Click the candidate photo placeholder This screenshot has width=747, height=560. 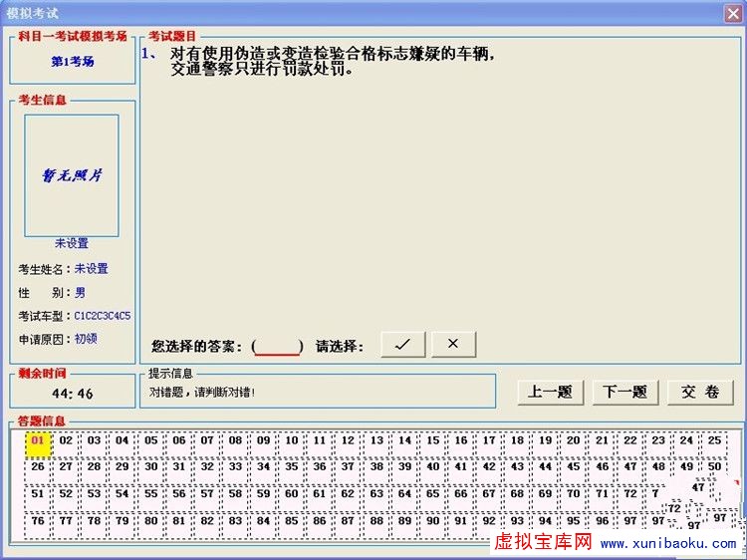pos(72,175)
